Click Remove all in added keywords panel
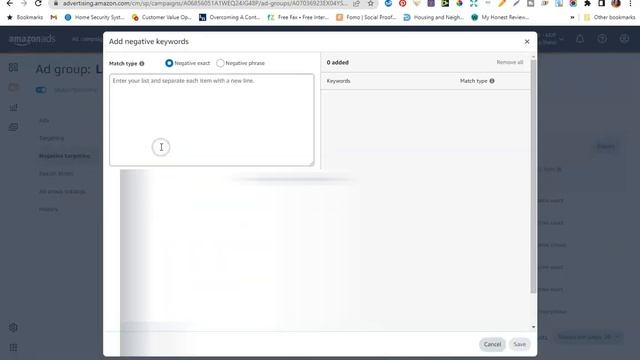Viewport: 640px width, 360px height. tap(509, 62)
